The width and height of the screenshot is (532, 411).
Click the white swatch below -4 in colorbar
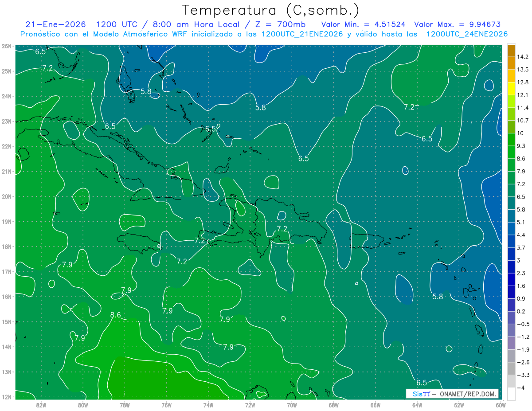(511, 394)
